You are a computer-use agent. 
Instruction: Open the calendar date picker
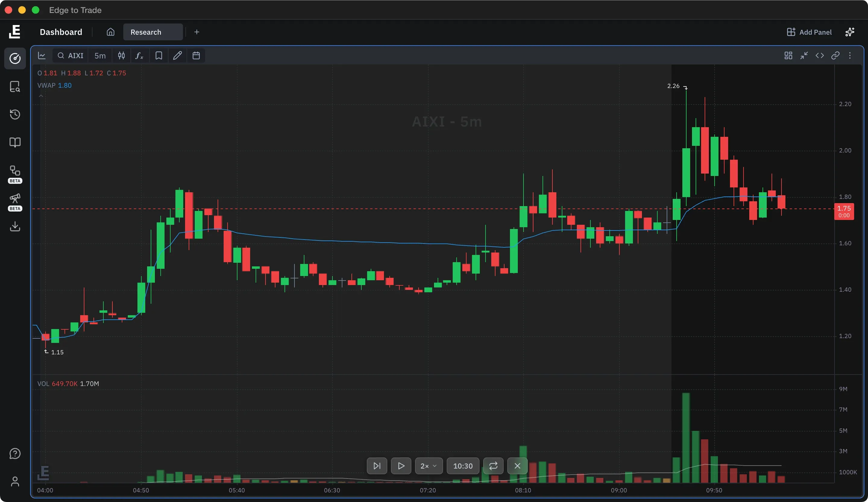(196, 55)
